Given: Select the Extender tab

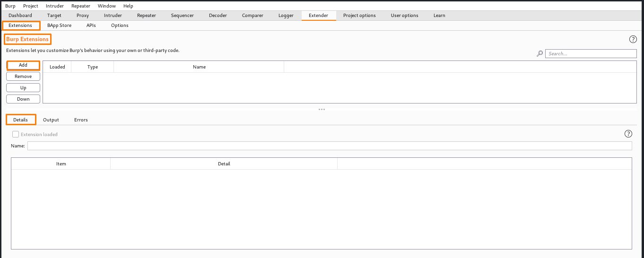Looking at the screenshot, I should click(x=319, y=16).
